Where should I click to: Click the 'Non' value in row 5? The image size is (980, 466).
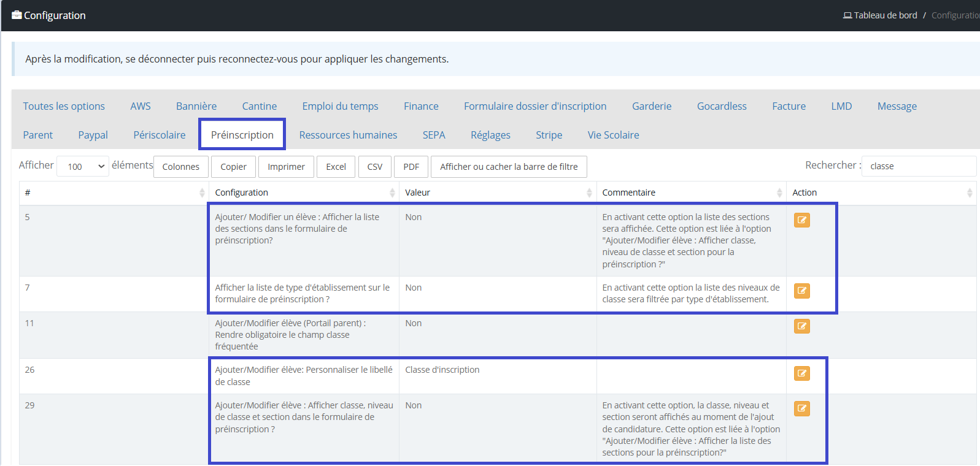click(x=414, y=217)
